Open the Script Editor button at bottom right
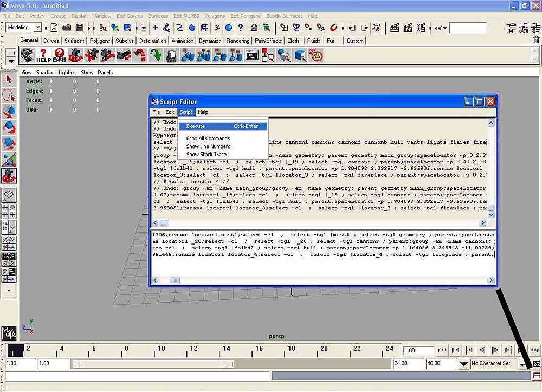Screen dimensions: 542x392 coord(537,375)
